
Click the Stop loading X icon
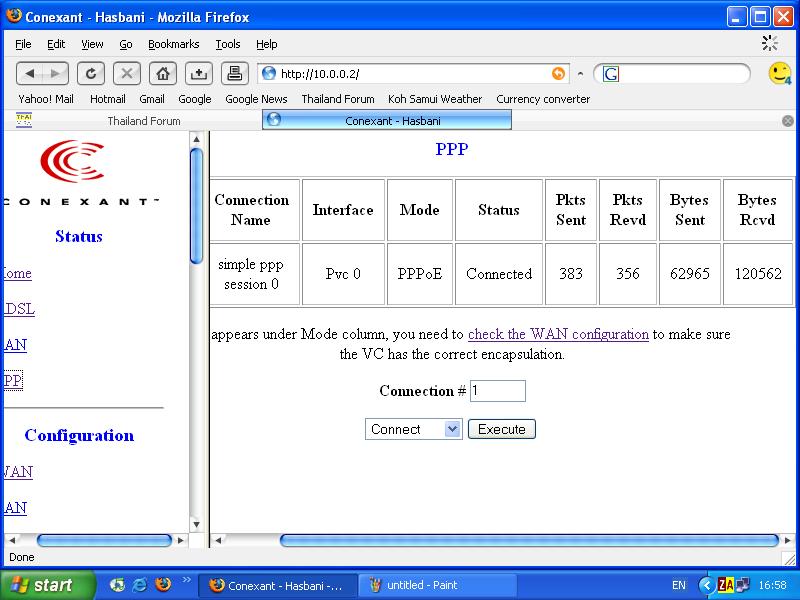(x=127, y=73)
